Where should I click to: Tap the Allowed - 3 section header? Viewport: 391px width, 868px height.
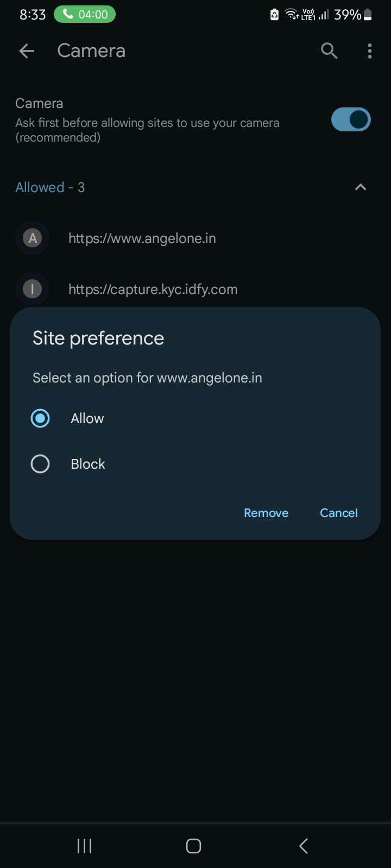50,187
